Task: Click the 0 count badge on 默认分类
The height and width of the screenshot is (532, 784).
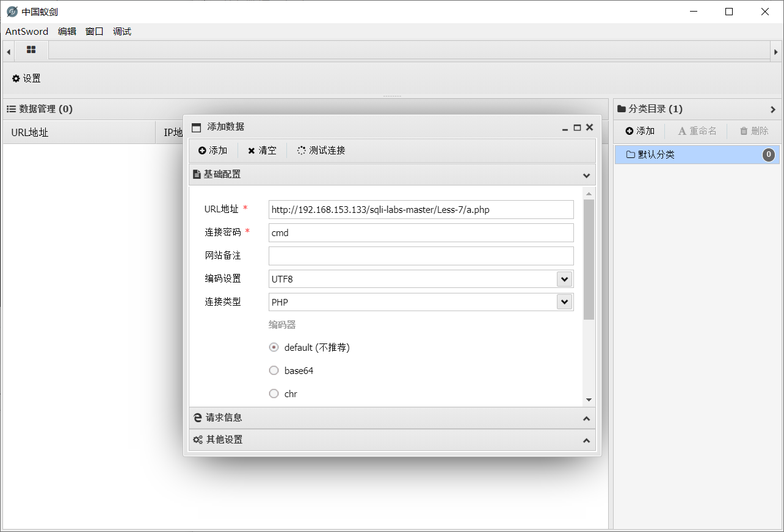Action: 769,155
